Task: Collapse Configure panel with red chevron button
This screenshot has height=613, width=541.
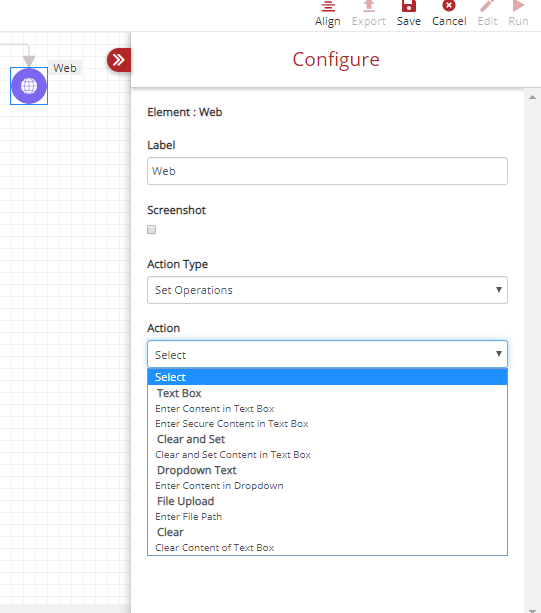Action: (x=118, y=60)
